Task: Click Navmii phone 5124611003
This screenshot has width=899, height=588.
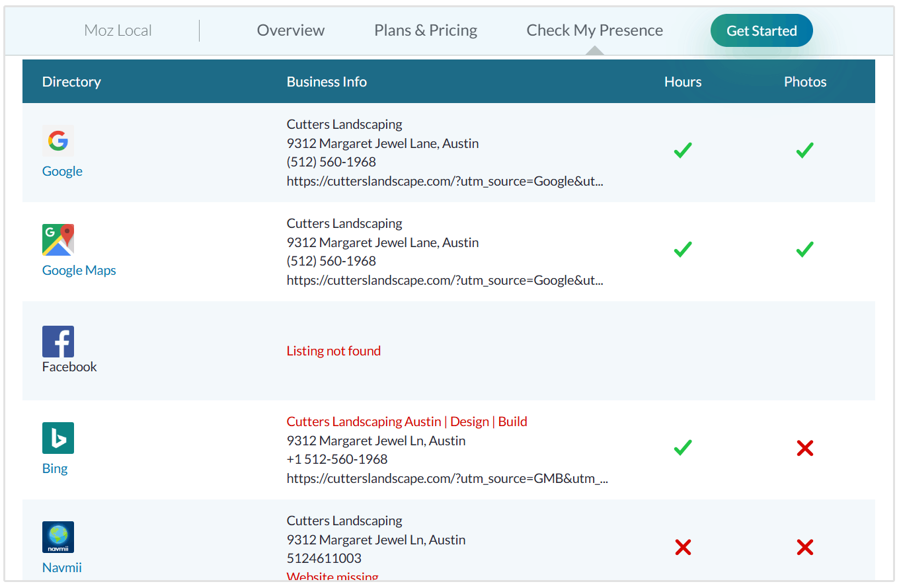Action: pos(324,558)
